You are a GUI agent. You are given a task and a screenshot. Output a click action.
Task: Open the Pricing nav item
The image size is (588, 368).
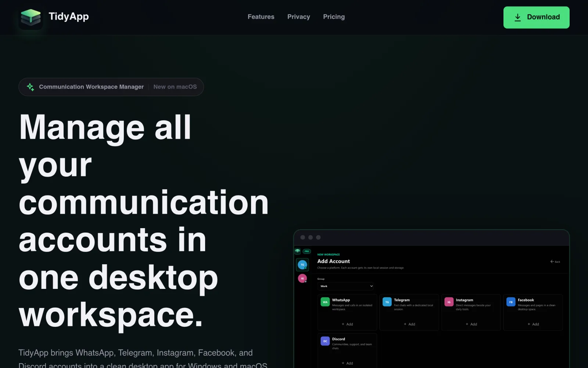coord(334,17)
